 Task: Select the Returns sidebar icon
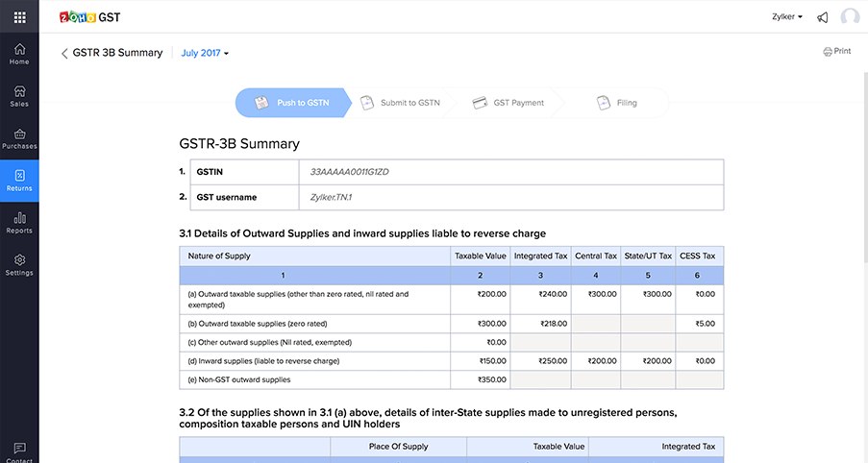19,180
